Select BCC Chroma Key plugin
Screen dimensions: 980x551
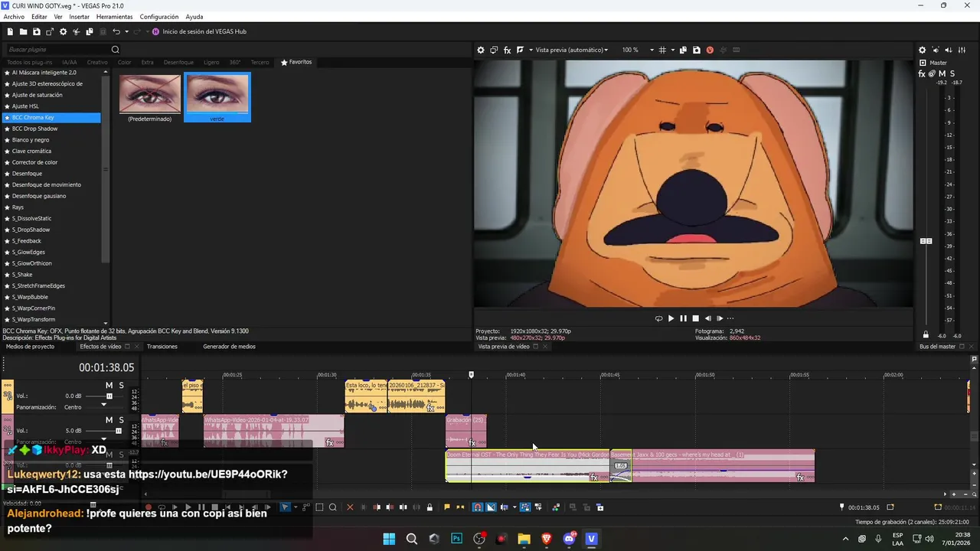click(51, 118)
